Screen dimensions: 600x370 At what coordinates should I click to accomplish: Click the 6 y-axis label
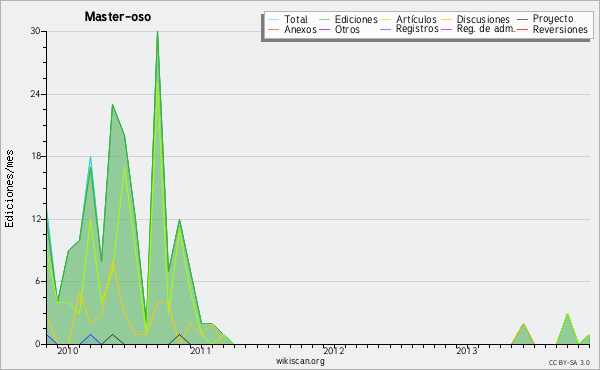point(38,281)
